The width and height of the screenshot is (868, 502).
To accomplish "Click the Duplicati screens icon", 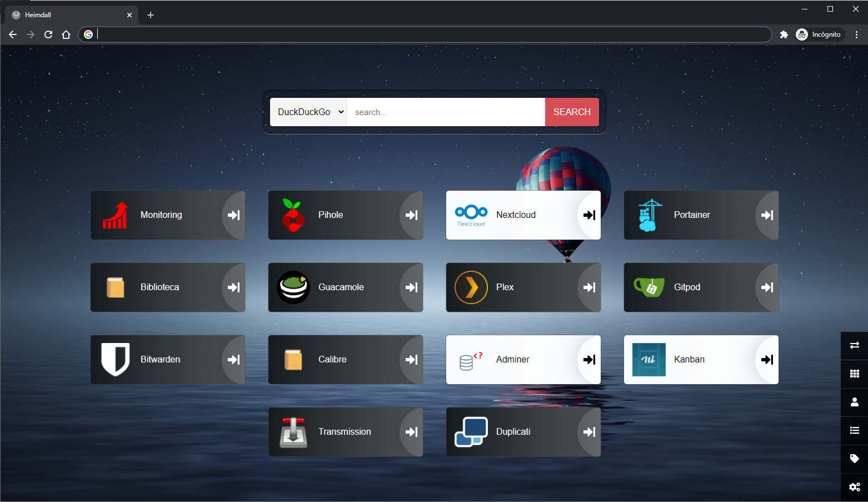I will pyautogui.click(x=471, y=432).
